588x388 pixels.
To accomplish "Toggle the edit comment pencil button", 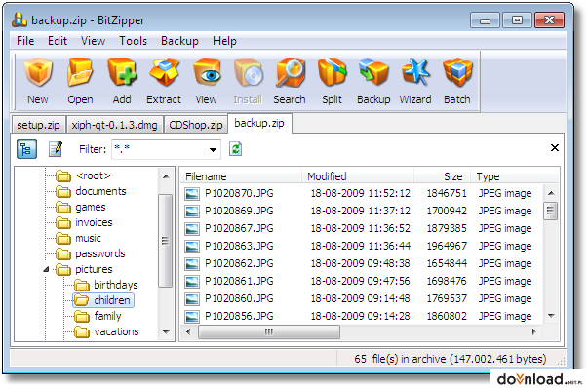I will pyautogui.click(x=56, y=149).
